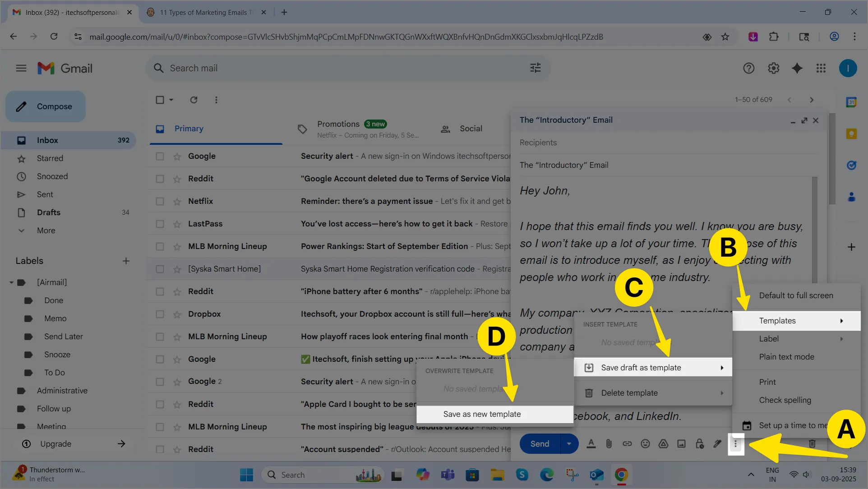Star the Dropbox email
This screenshot has height=489, width=868.
[x=177, y=314]
